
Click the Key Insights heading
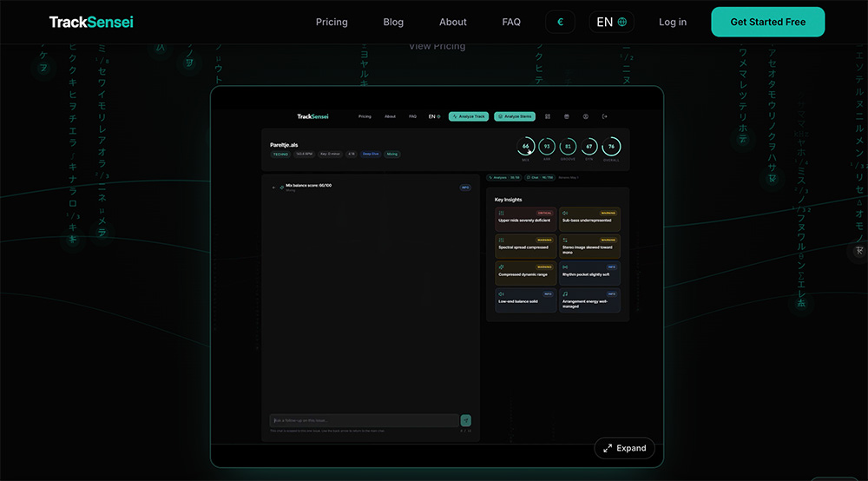508,200
